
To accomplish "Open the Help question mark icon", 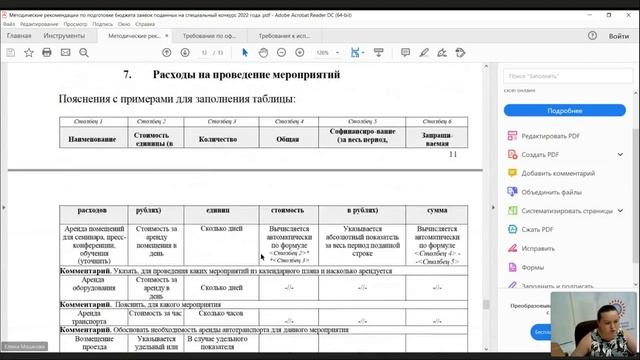I will tap(592, 36).
